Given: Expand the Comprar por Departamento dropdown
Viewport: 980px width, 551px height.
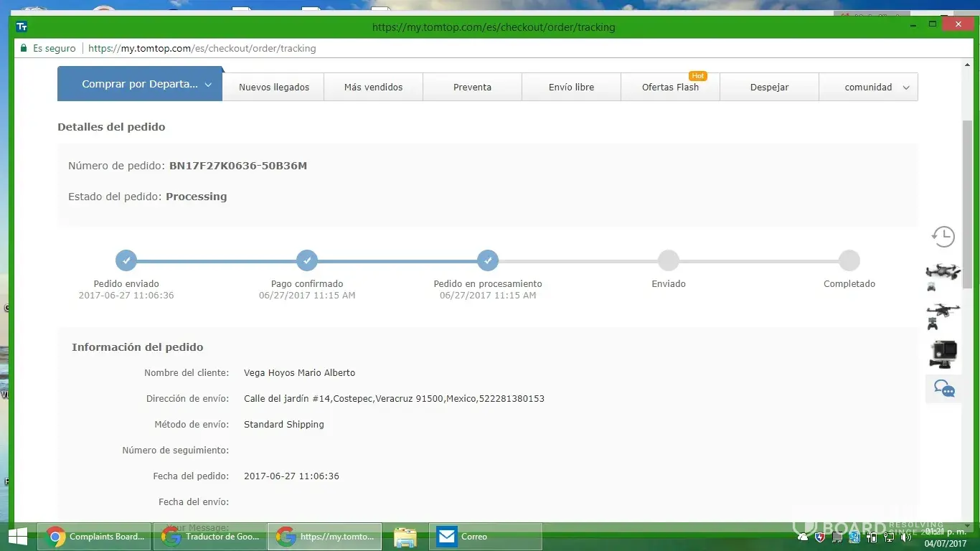Looking at the screenshot, I should click(141, 85).
